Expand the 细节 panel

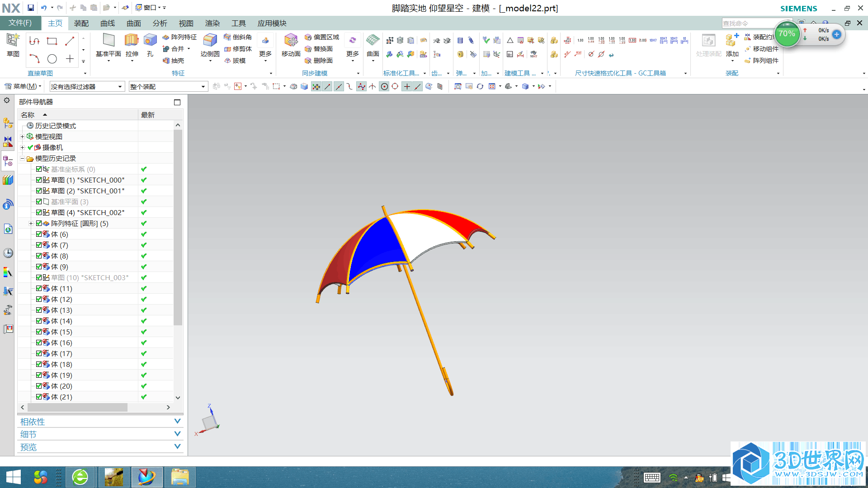[100, 434]
